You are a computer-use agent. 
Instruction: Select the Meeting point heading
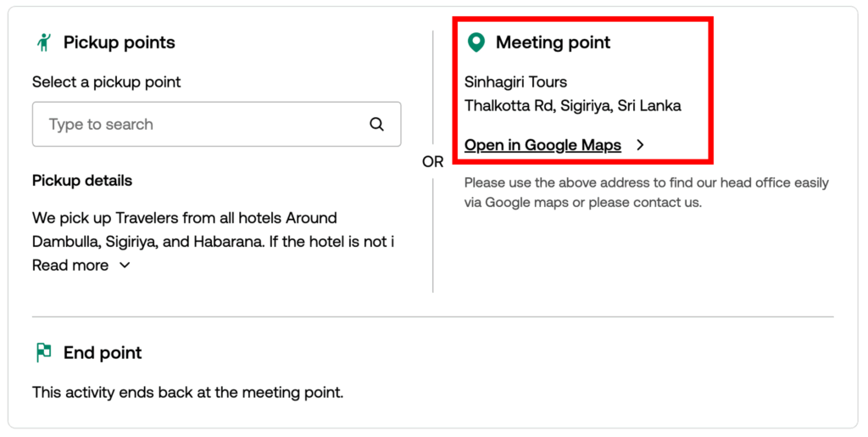pyautogui.click(x=553, y=42)
